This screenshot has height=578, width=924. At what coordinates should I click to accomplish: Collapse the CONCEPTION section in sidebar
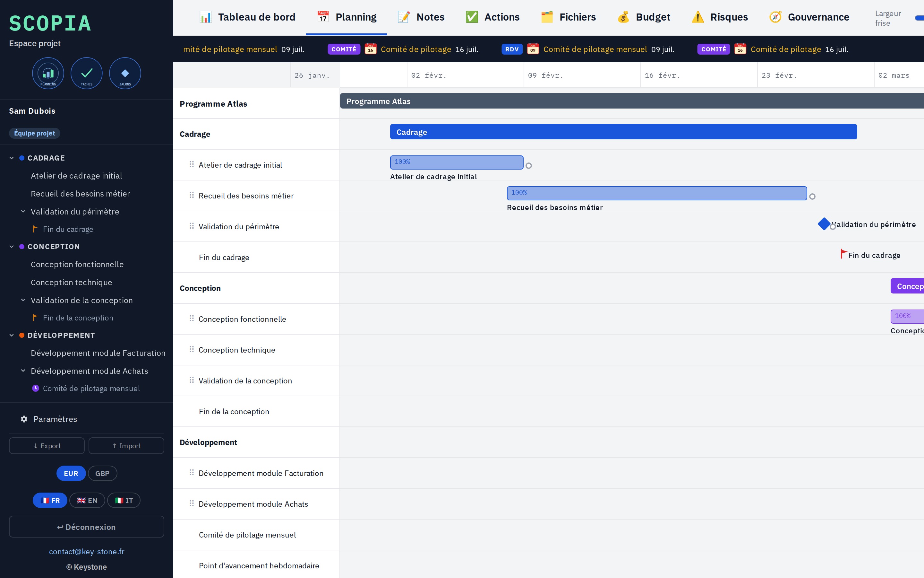pos(12,247)
